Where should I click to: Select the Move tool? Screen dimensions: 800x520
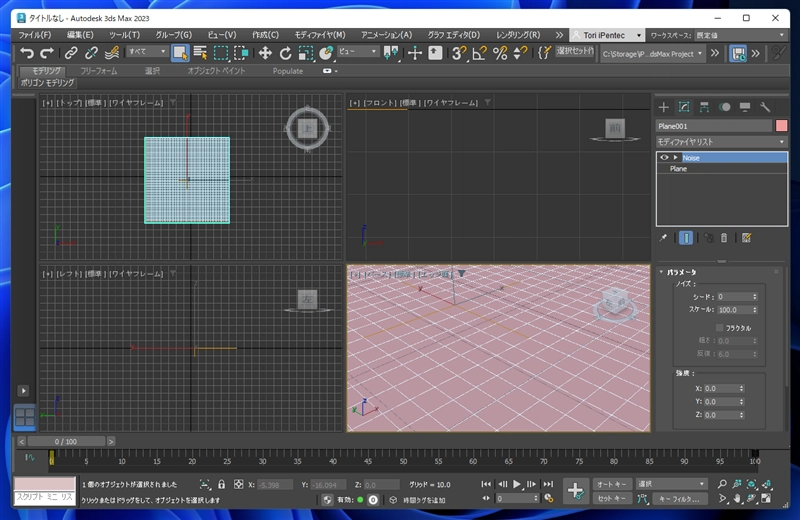click(265, 53)
